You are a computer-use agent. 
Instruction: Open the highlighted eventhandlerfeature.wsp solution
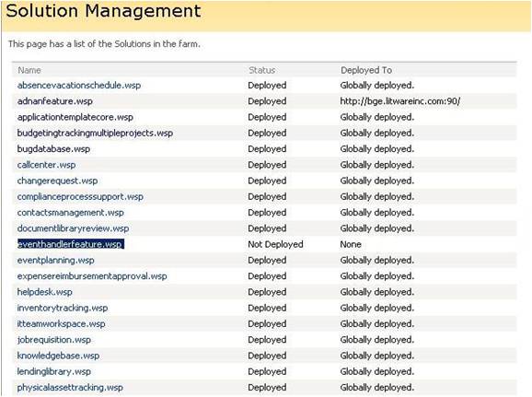tap(71, 244)
